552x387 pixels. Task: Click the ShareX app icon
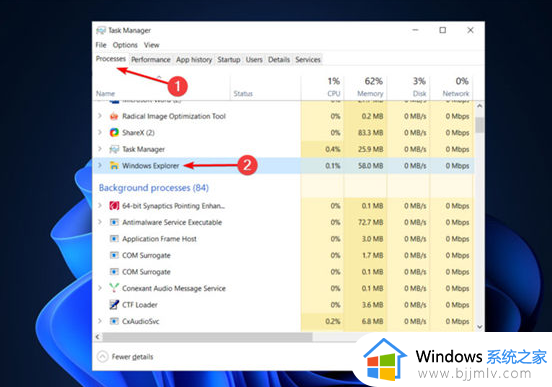[114, 133]
